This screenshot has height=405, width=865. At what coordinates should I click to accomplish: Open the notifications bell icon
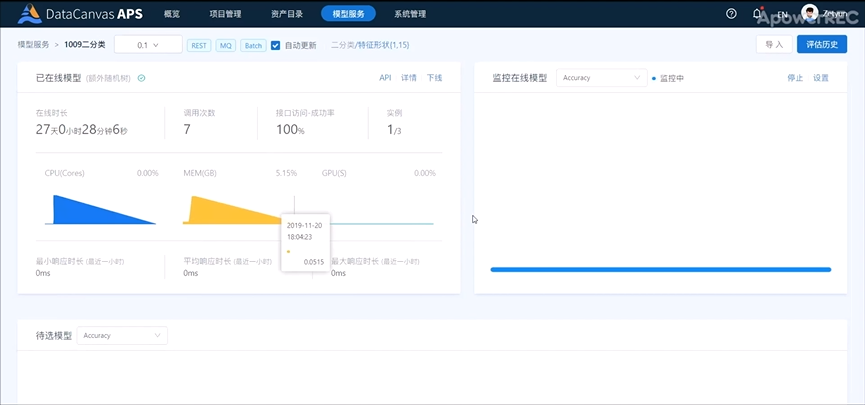[757, 14]
